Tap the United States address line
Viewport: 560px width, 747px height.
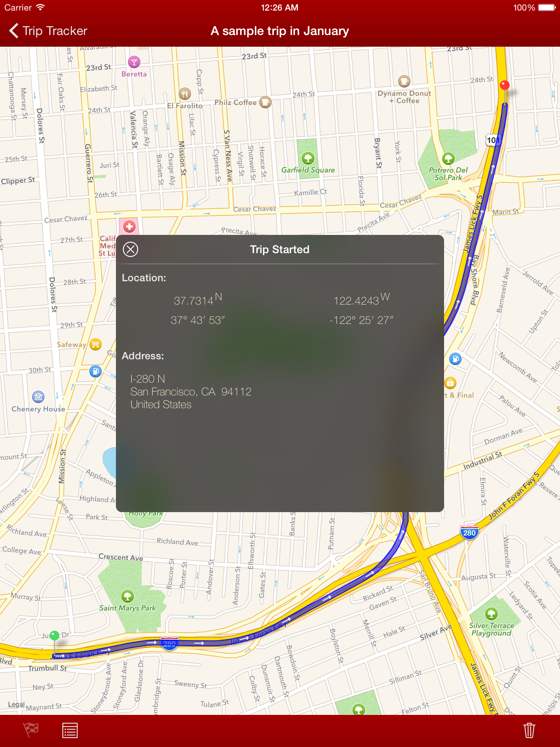click(161, 405)
